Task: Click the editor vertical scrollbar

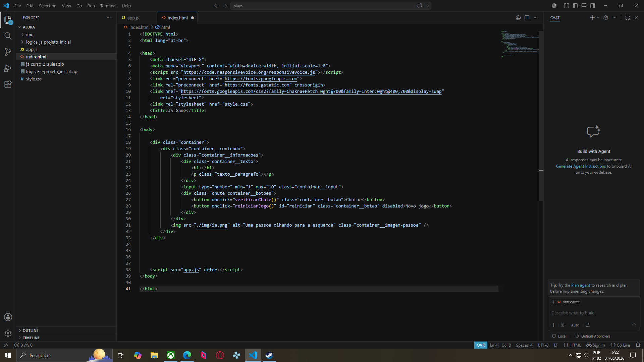Action: (541, 116)
